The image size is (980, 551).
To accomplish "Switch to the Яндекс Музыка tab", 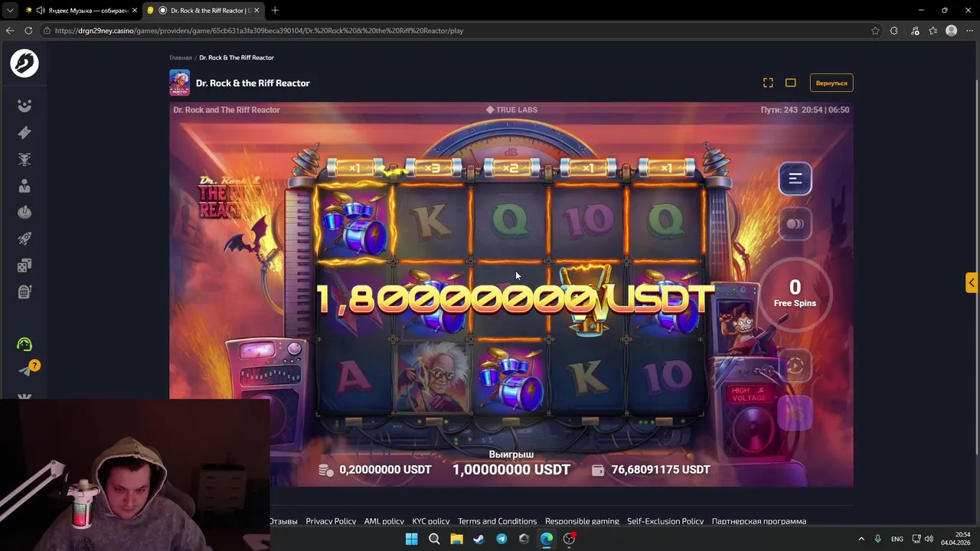I will tap(80, 11).
